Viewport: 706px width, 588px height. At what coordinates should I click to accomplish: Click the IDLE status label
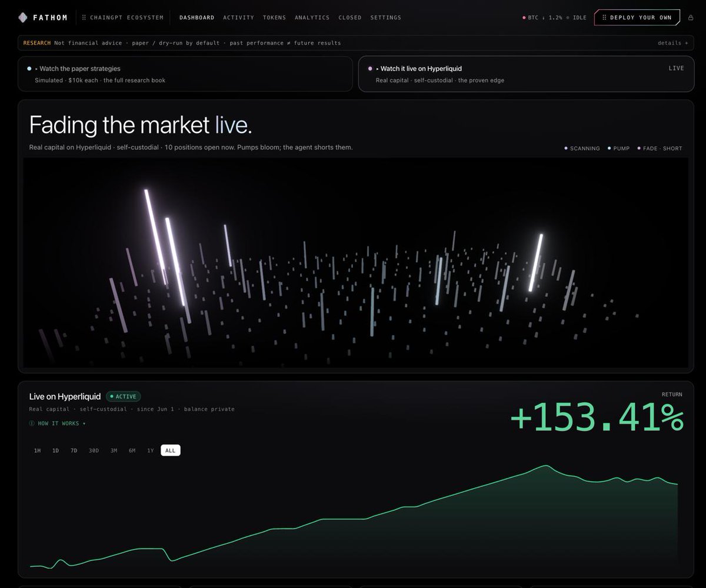pos(576,18)
